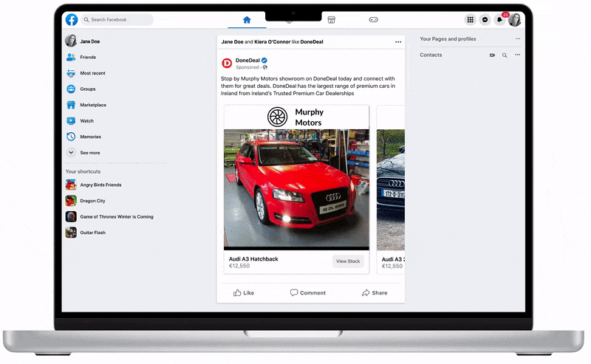Open Your Pages and profiles options menu

pyautogui.click(x=518, y=39)
